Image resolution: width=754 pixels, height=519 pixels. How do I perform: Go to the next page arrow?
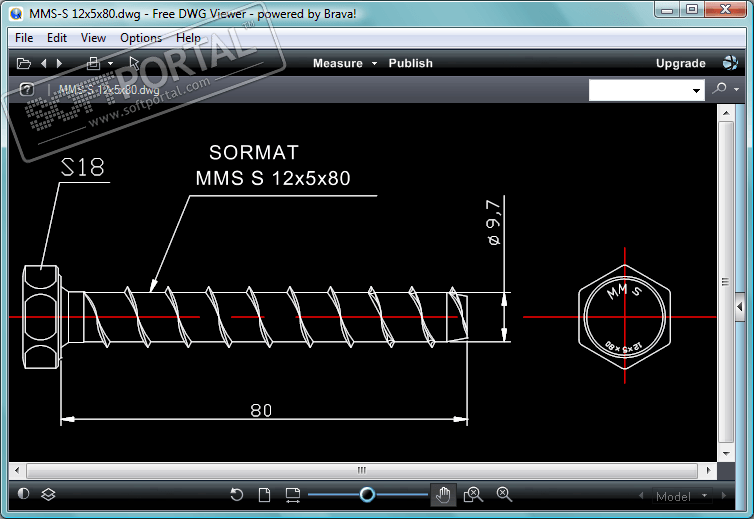[x=60, y=63]
